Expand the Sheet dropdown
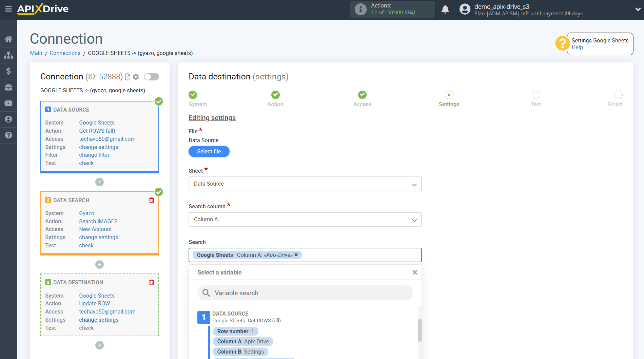The height and width of the screenshot is (359, 644). click(x=305, y=184)
